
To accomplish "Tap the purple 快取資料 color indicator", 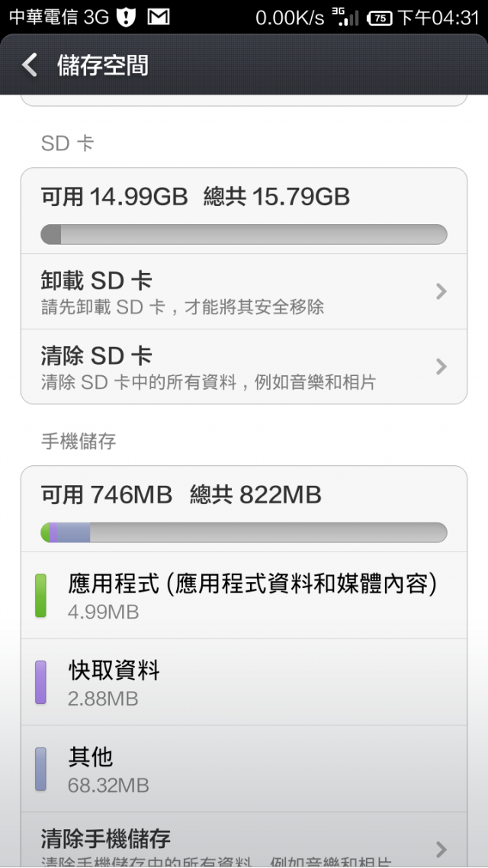I will 40,682.
